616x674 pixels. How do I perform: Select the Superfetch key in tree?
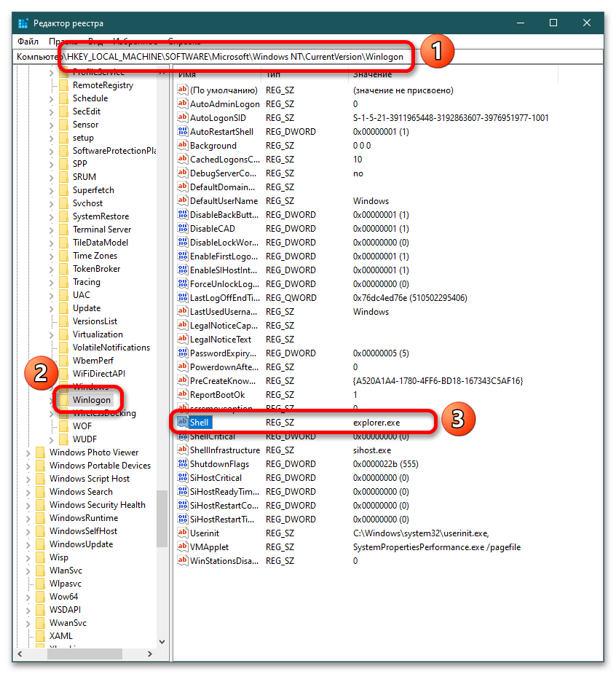tap(93, 190)
